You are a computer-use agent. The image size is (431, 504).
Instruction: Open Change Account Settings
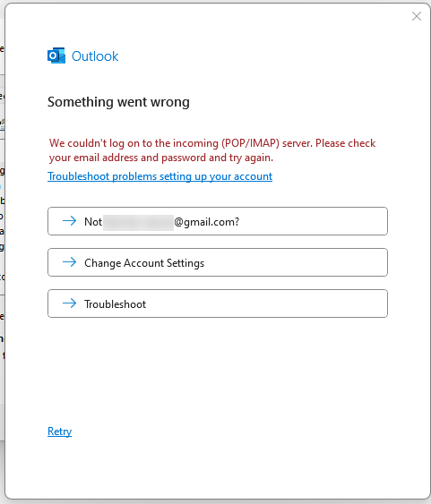coord(218,262)
